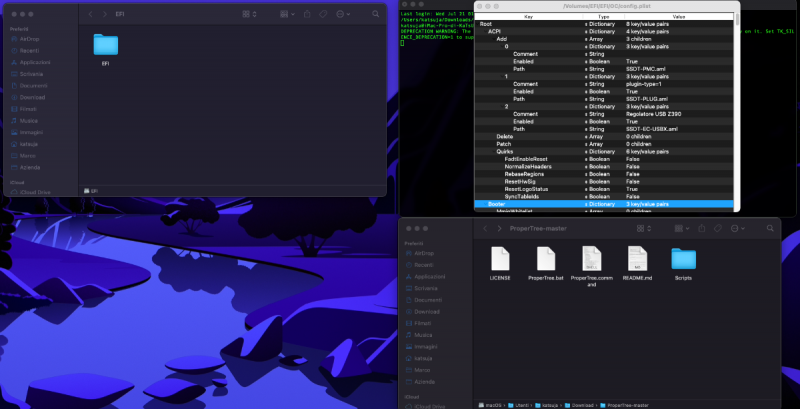Click search icon in EFI Finder window
Screen dimensions: 800x409
point(373,15)
